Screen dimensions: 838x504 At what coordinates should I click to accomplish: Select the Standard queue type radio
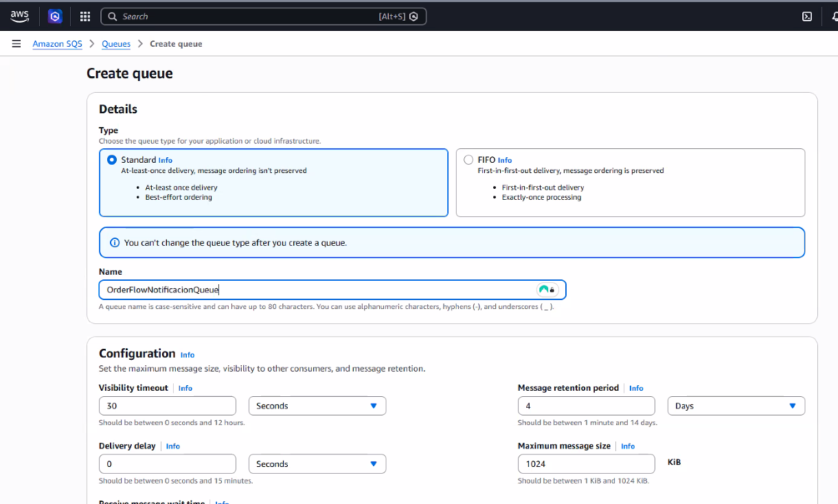tap(112, 160)
